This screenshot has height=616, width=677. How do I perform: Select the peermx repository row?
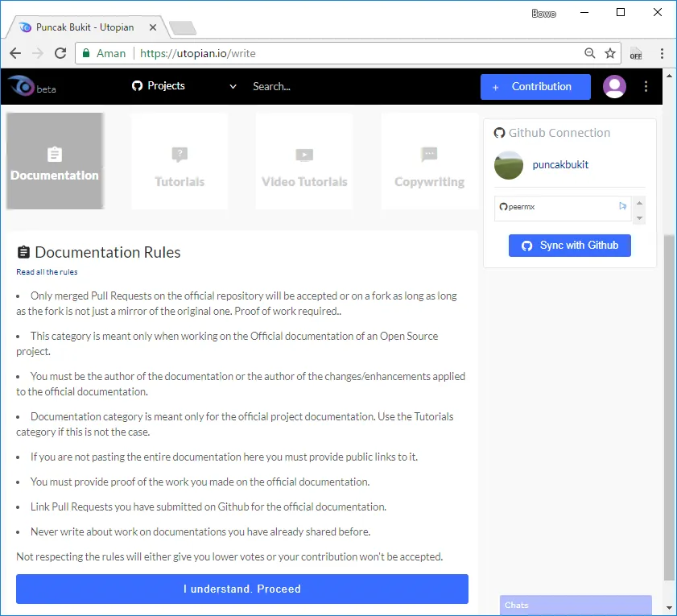coord(563,209)
